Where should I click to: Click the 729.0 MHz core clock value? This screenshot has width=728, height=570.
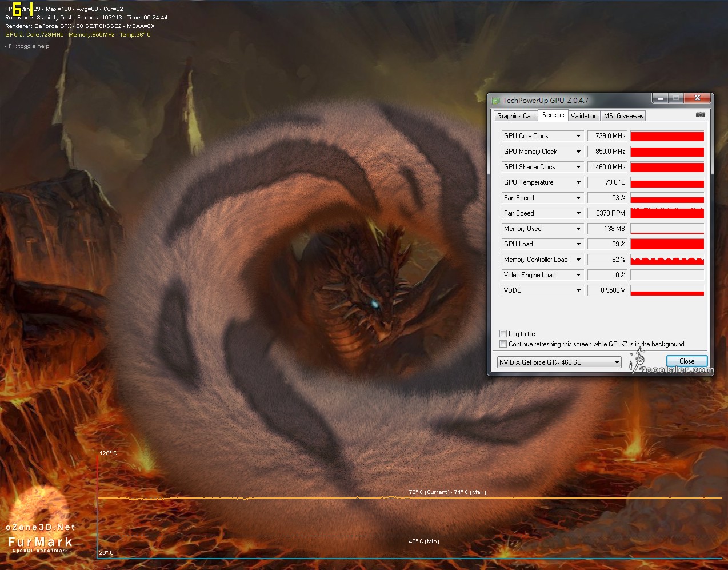tap(607, 136)
